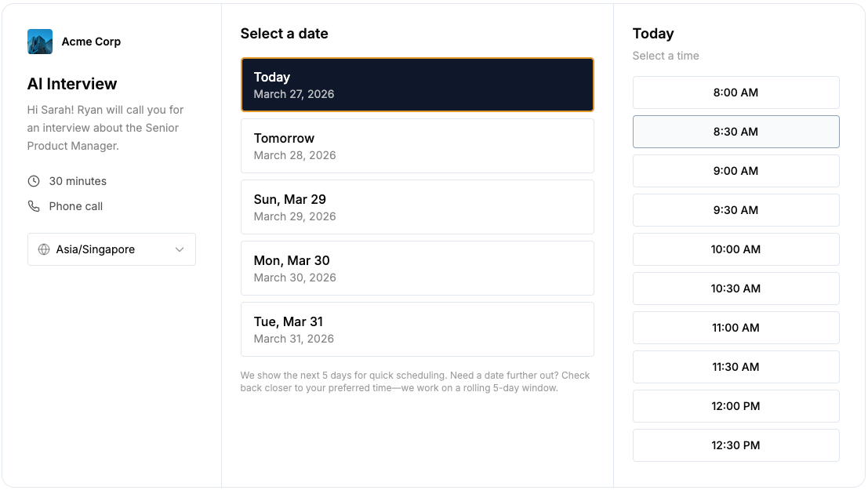Open the Asia/Singapore timezone dropdown
868x490 pixels.
tap(111, 249)
